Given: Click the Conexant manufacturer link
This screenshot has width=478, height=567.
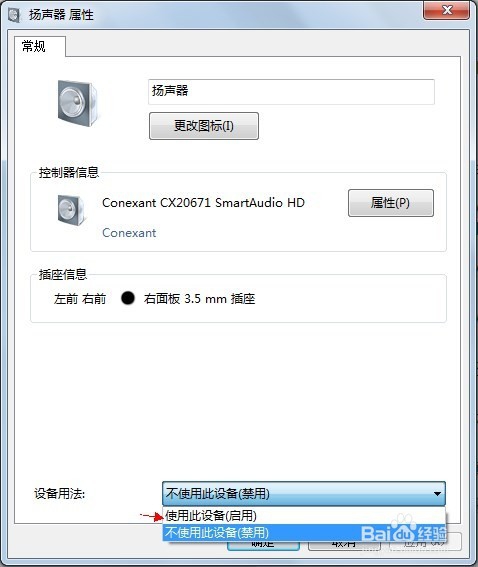Looking at the screenshot, I should pyautogui.click(x=129, y=233).
